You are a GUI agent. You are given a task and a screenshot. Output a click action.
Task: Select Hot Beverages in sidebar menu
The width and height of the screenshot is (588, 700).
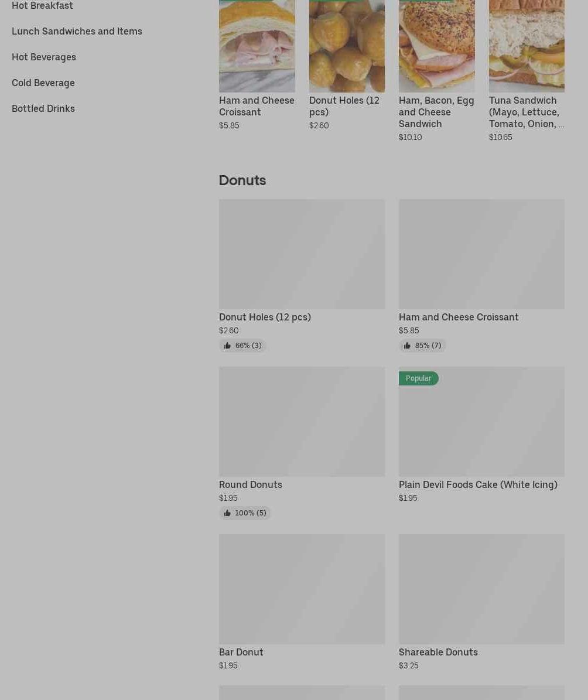click(x=44, y=57)
